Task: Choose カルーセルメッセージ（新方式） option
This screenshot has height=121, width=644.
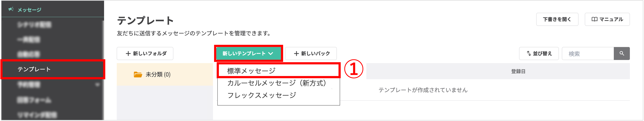Action: (x=277, y=83)
